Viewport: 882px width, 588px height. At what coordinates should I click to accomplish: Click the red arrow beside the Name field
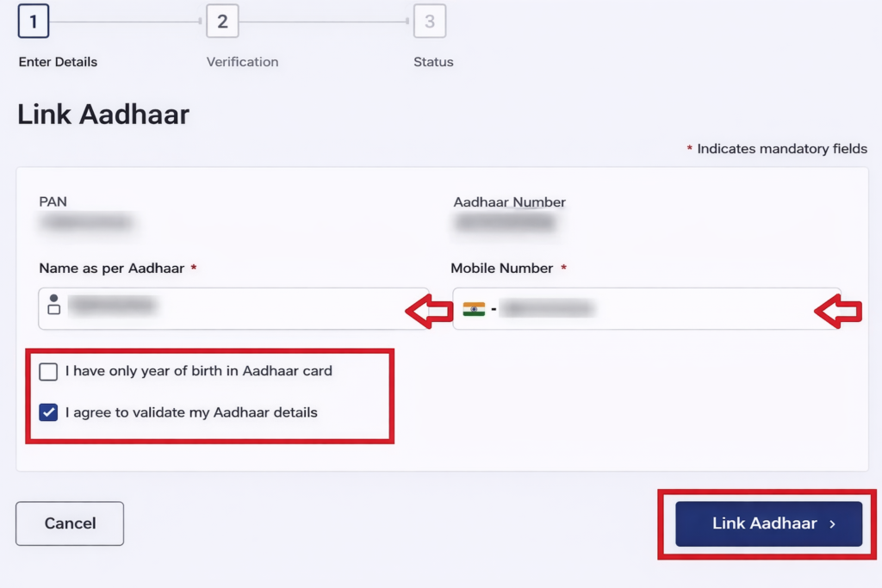point(429,310)
